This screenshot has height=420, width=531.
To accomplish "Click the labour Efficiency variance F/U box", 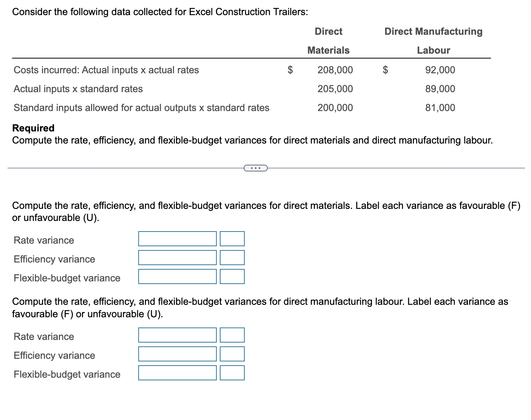I will click(232, 354).
